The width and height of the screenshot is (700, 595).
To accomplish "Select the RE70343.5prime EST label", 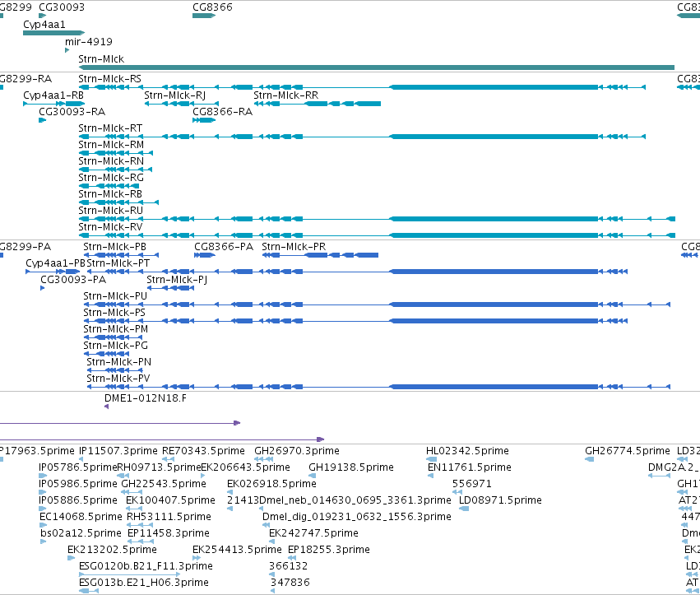I will (x=203, y=451).
